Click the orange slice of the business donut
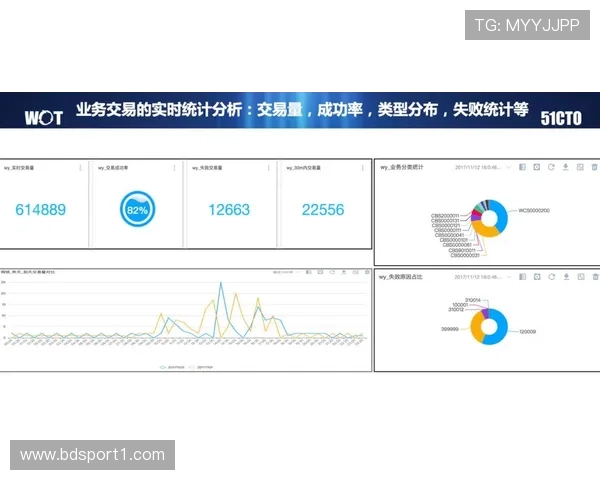Viewport: 600px width, 480px height. (x=483, y=230)
